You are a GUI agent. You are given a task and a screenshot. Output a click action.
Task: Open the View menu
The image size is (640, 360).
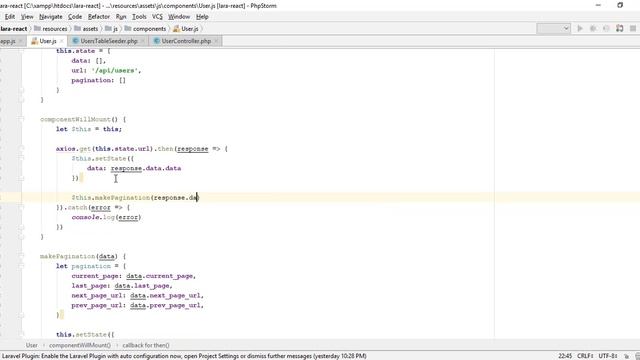pyautogui.click(x=27, y=17)
